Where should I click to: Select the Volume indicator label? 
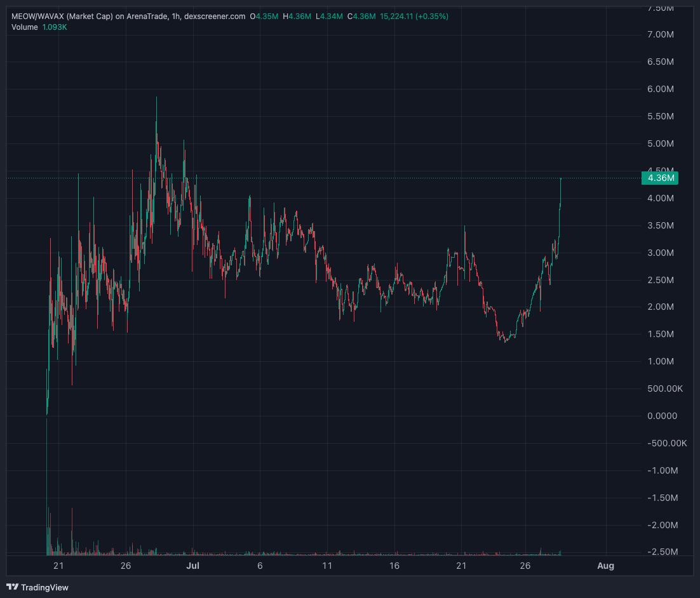click(x=25, y=27)
